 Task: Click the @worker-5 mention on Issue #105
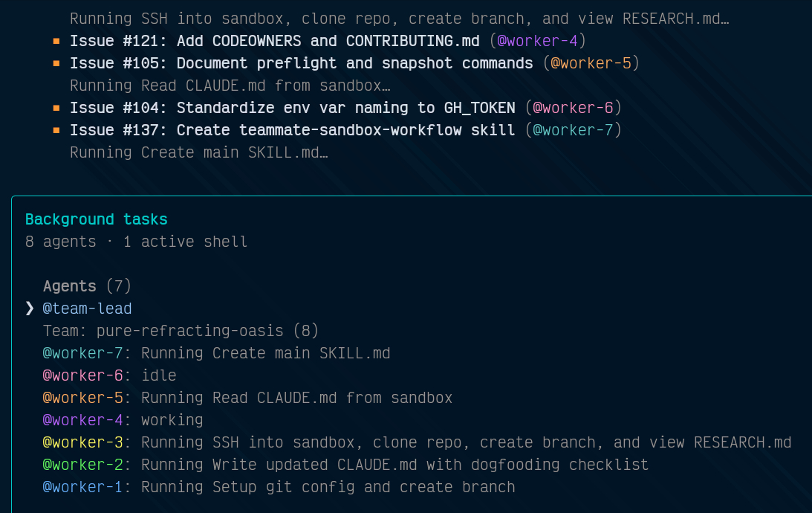(591, 63)
